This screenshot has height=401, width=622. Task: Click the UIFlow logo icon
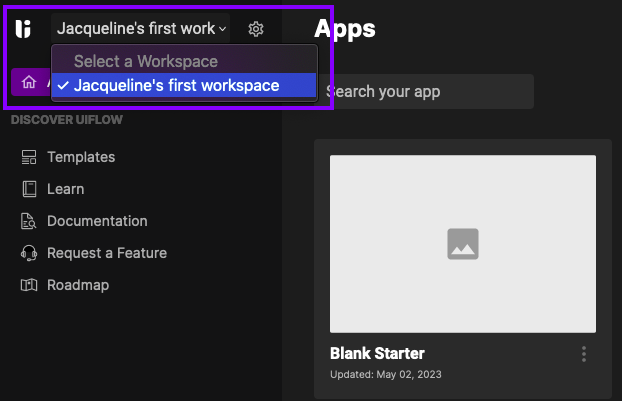[x=23, y=29]
